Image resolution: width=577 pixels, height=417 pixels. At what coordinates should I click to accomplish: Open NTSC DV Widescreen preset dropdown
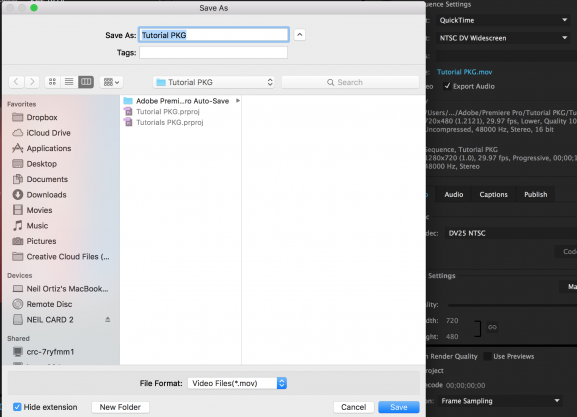503,38
